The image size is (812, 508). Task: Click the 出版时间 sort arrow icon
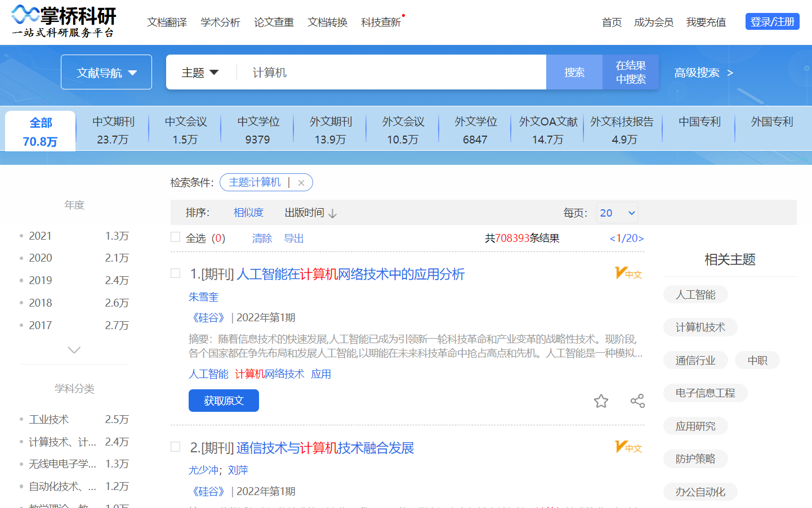pyautogui.click(x=333, y=213)
